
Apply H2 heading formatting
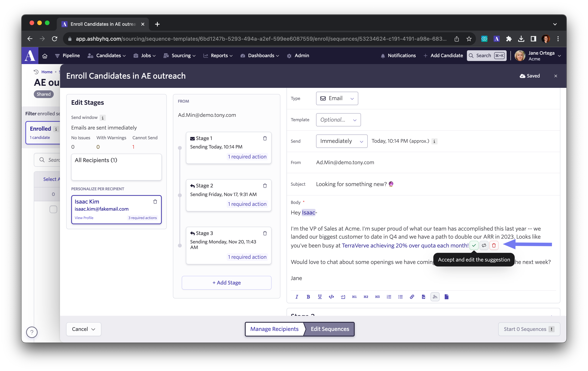point(366,297)
